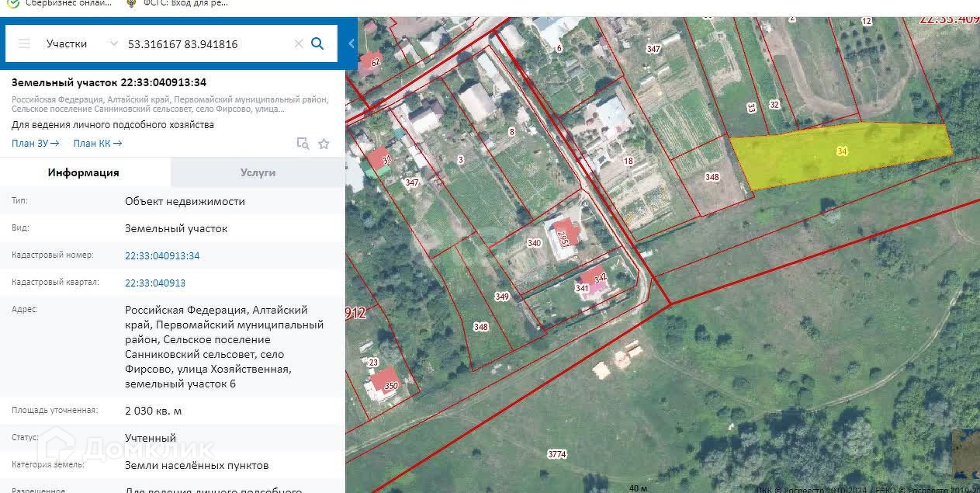This screenshot has height=493, width=980.
Task: Run the search with the magnifier icon
Action: [317, 43]
